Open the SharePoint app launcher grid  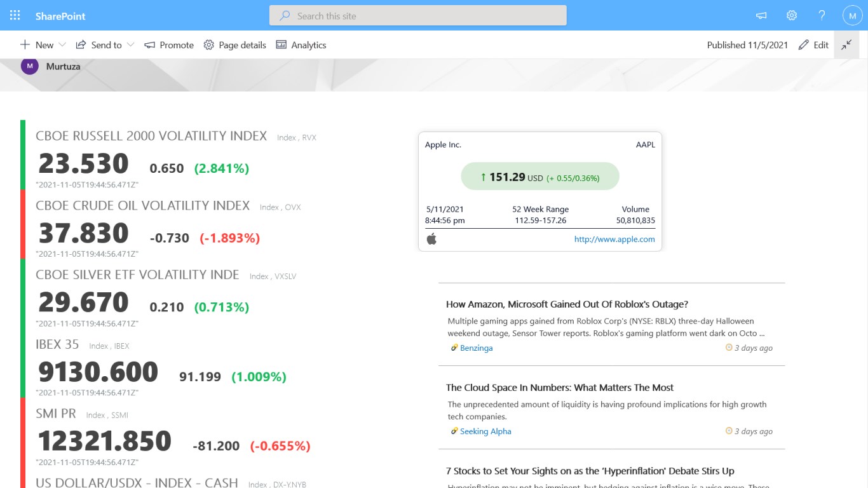[15, 15]
